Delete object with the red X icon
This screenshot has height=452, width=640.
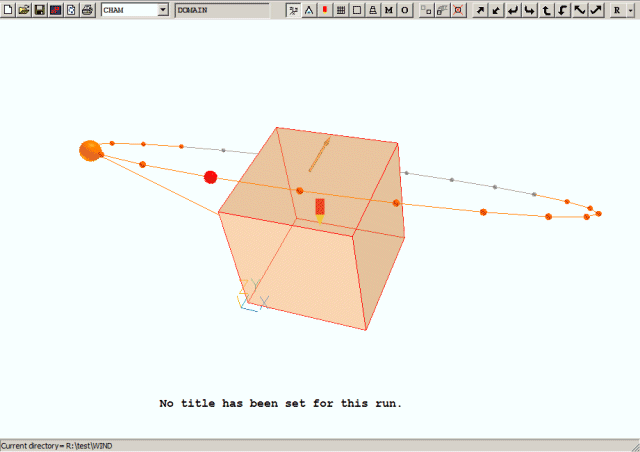458,10
